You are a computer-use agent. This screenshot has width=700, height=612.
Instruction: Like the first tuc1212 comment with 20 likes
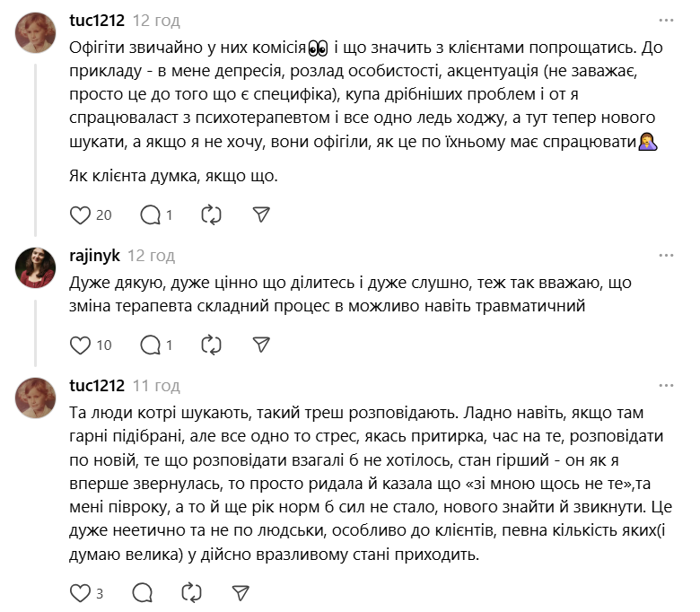tap(81, 214)
